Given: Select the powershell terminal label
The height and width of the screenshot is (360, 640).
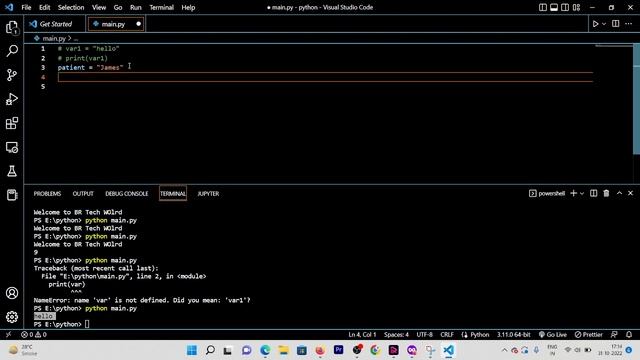Looking at the screenshot, I should 547,193.
